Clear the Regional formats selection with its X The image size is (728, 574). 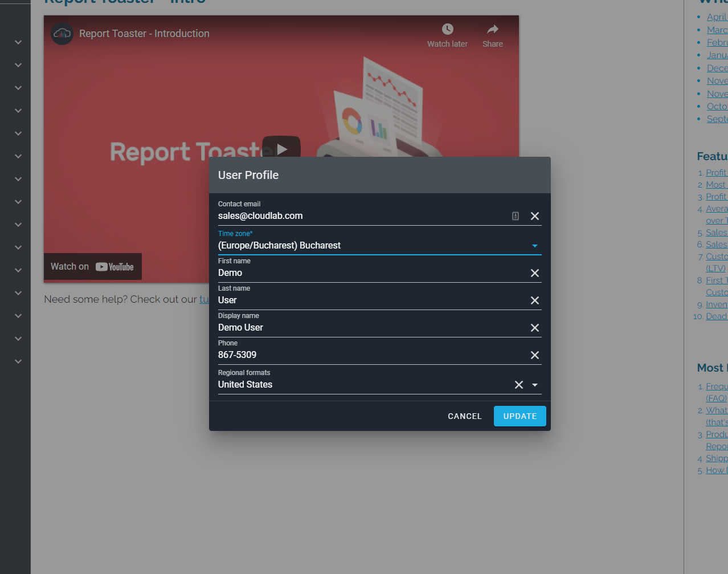[520, 384]
